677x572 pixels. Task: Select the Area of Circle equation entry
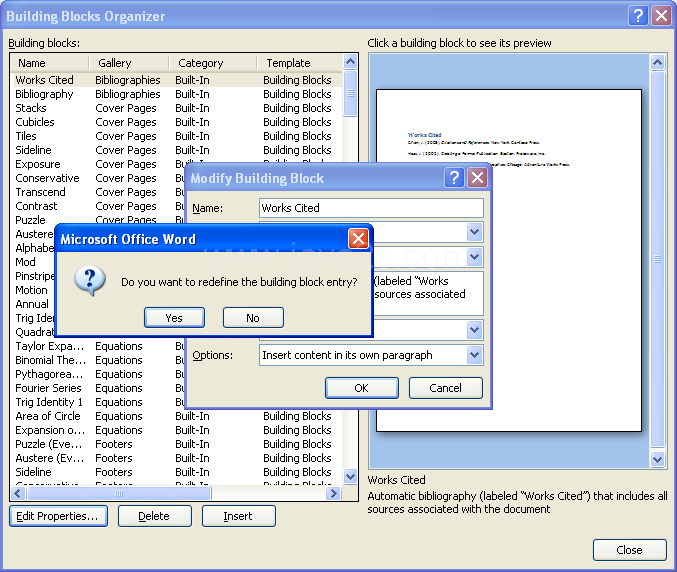(176, 416)
